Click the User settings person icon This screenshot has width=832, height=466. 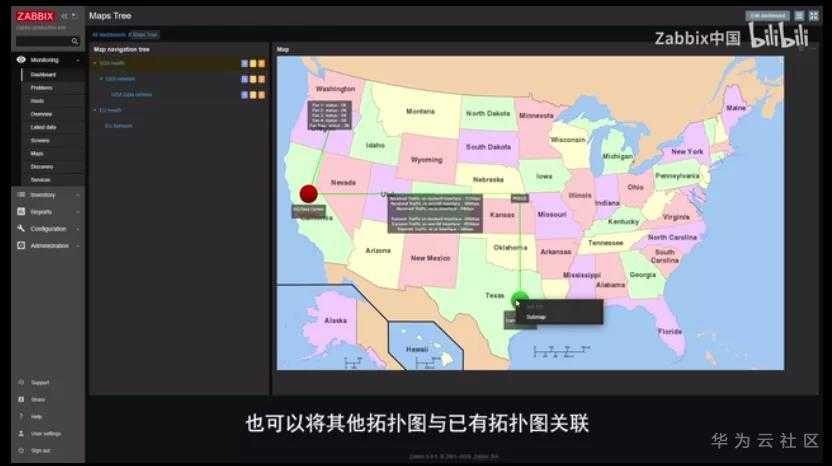click(x=21, y=433)
